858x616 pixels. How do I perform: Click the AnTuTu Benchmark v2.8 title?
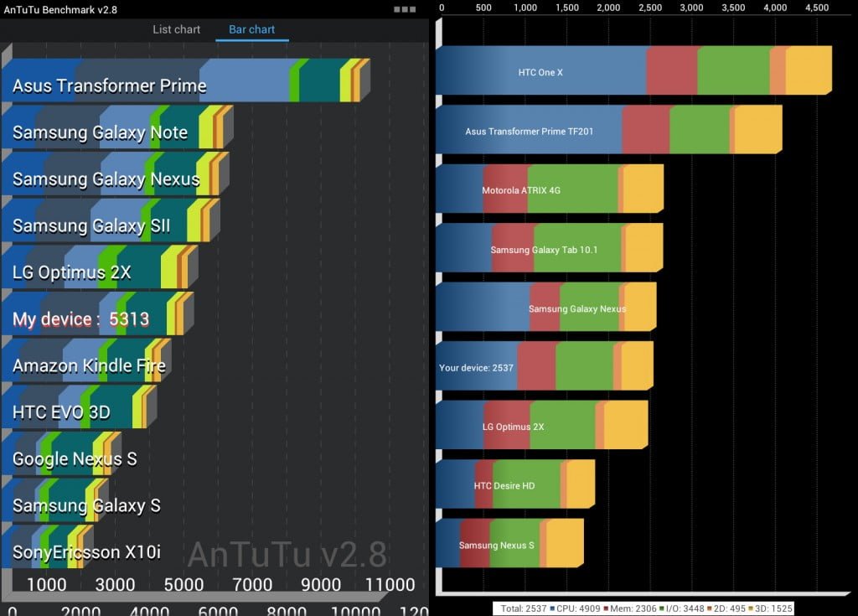(61, 9)
